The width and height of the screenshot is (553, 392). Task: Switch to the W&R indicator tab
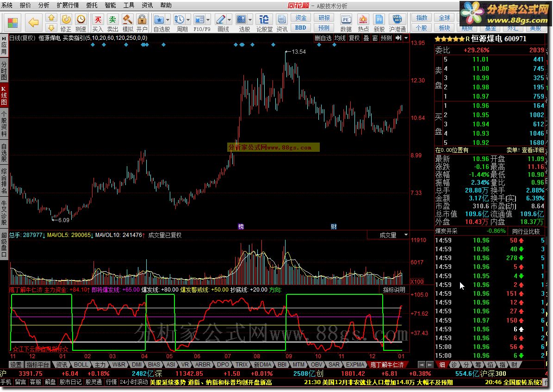click(x=118, y=365)
